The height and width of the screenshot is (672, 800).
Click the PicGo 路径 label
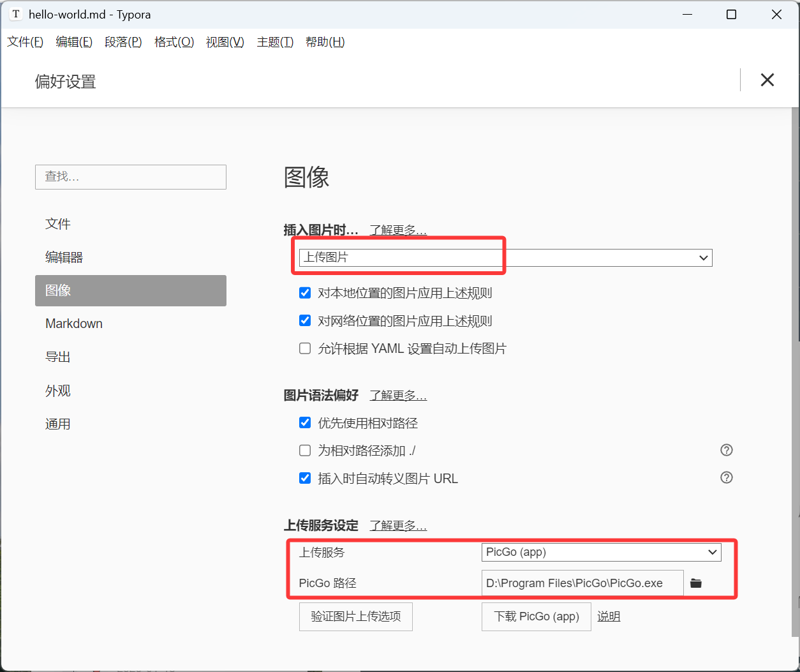click(x=327, y=583)
